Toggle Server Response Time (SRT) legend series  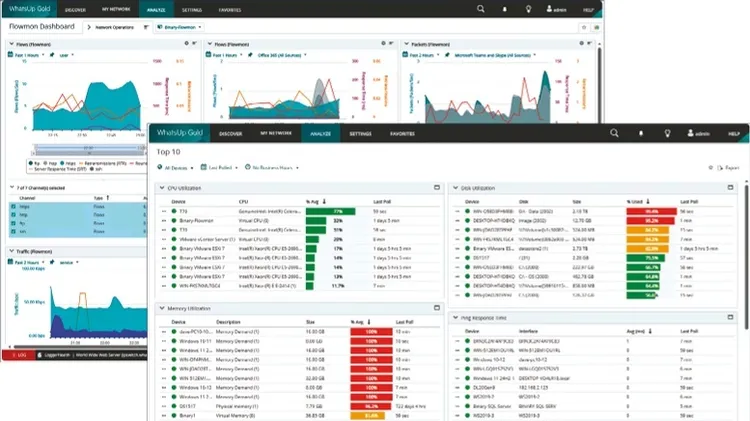[x=58, y=169]
